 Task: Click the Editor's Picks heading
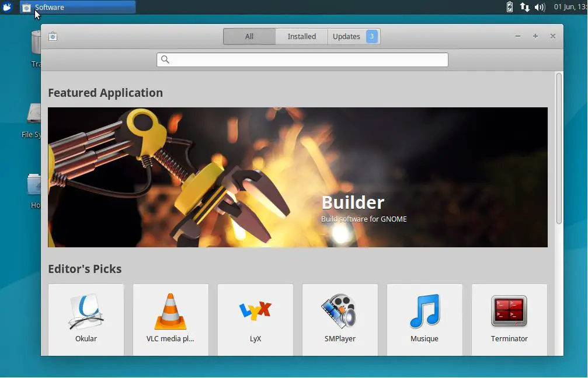tap(85, 269)
